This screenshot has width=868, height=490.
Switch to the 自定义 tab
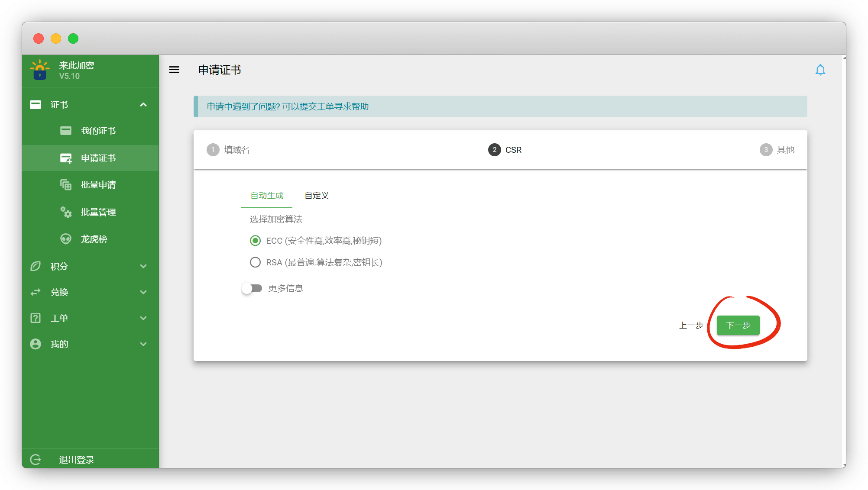tap(317, 196)
